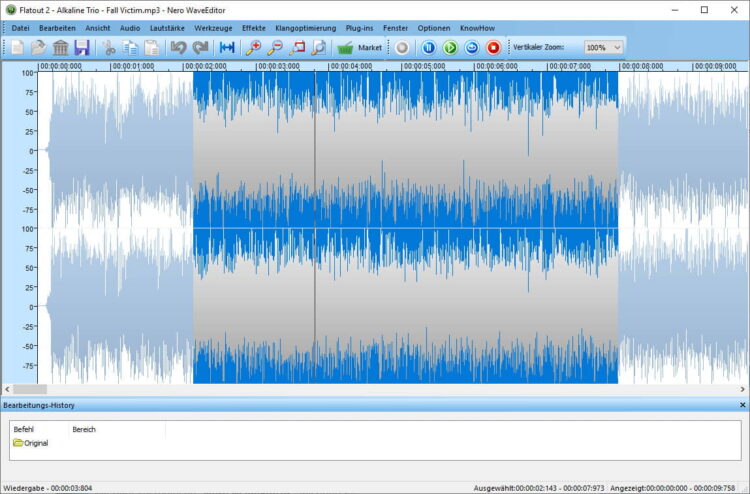Open the Datei menu
750x494 pixels.
pos(20,28)
